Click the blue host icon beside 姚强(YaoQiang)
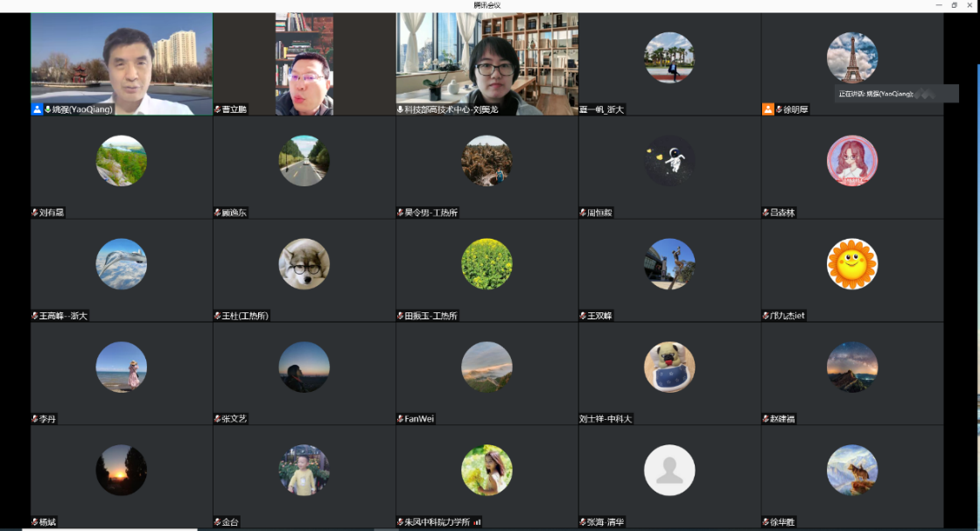The image size is (980, 531). 37,109
